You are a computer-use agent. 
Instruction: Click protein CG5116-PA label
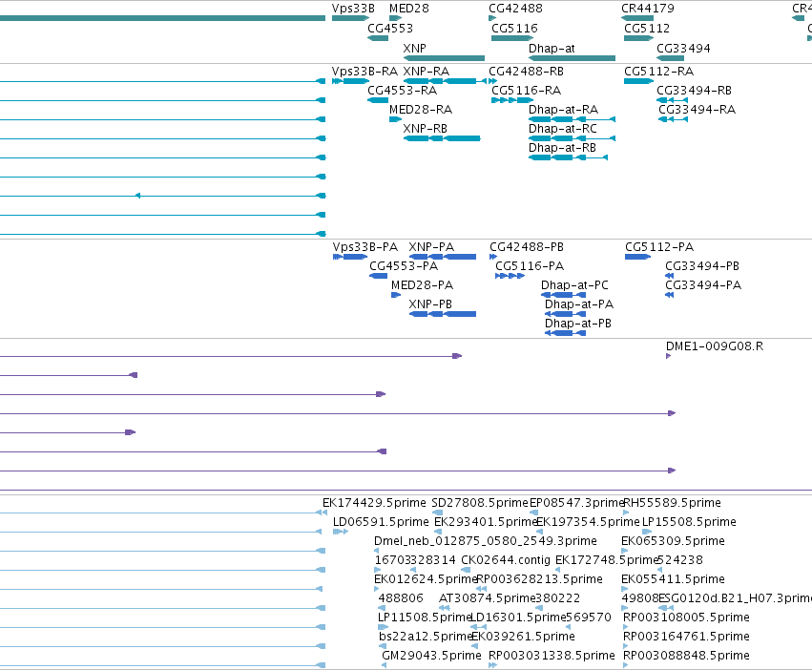[x=530, y=266]
